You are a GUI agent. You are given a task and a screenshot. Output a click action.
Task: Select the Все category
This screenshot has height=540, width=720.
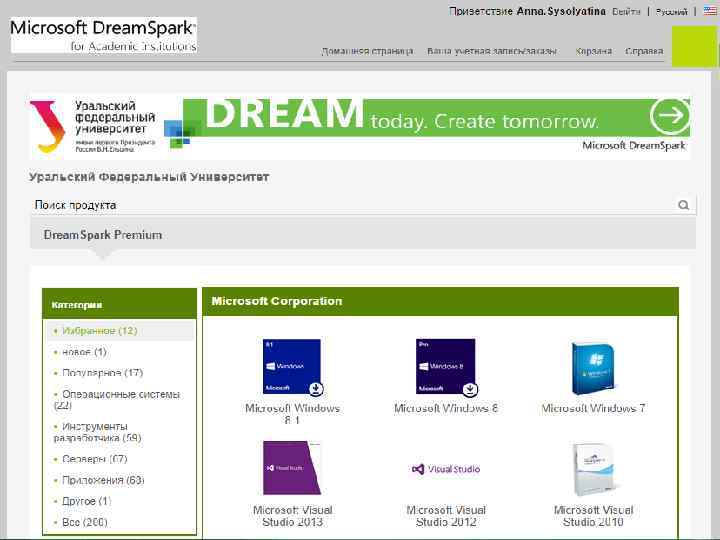coord(84,522)
